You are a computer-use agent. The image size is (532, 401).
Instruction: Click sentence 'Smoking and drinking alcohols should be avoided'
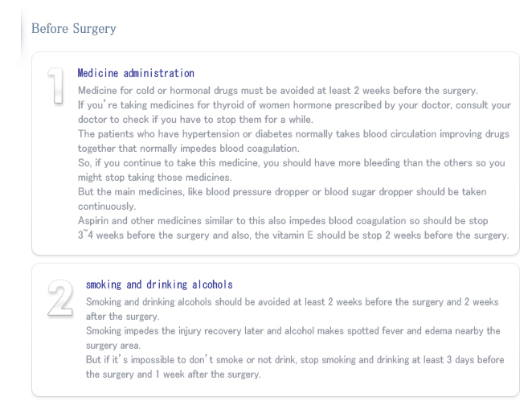click(x=293, y=302)
